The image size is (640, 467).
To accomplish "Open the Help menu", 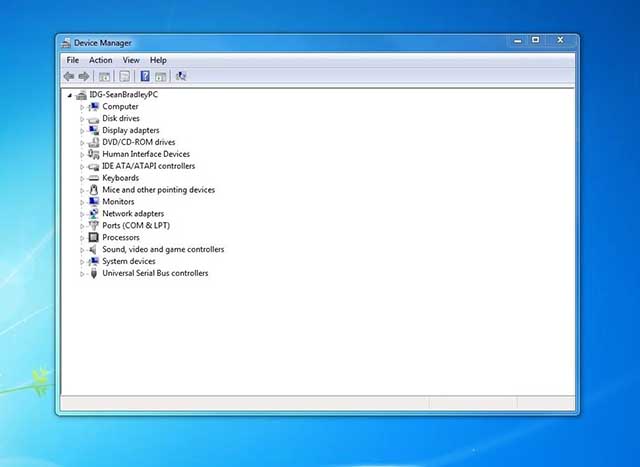I will pos(158,60).
